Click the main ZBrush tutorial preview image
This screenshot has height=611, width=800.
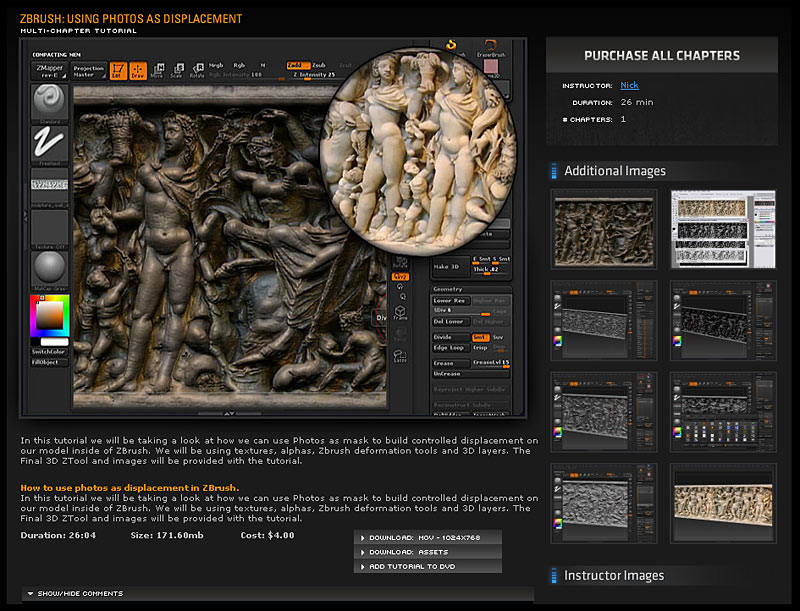(x=273, y=228)
